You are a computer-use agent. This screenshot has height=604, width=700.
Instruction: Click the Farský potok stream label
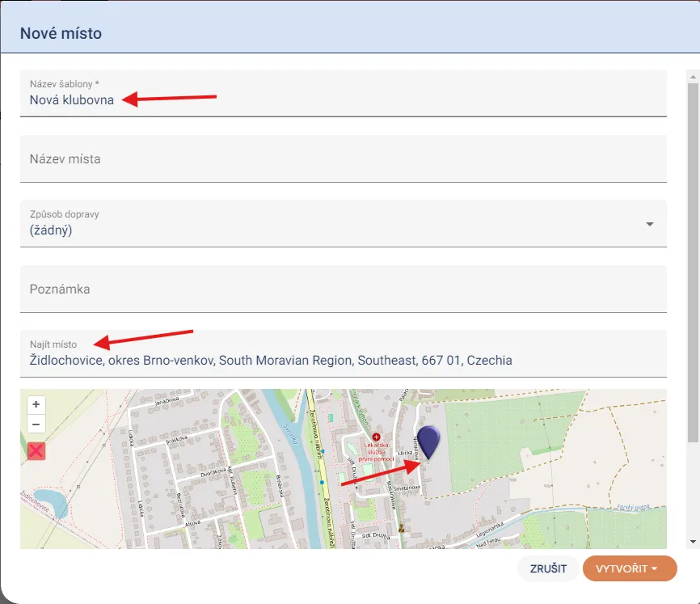pyautogui.click(x=634, y=507)
